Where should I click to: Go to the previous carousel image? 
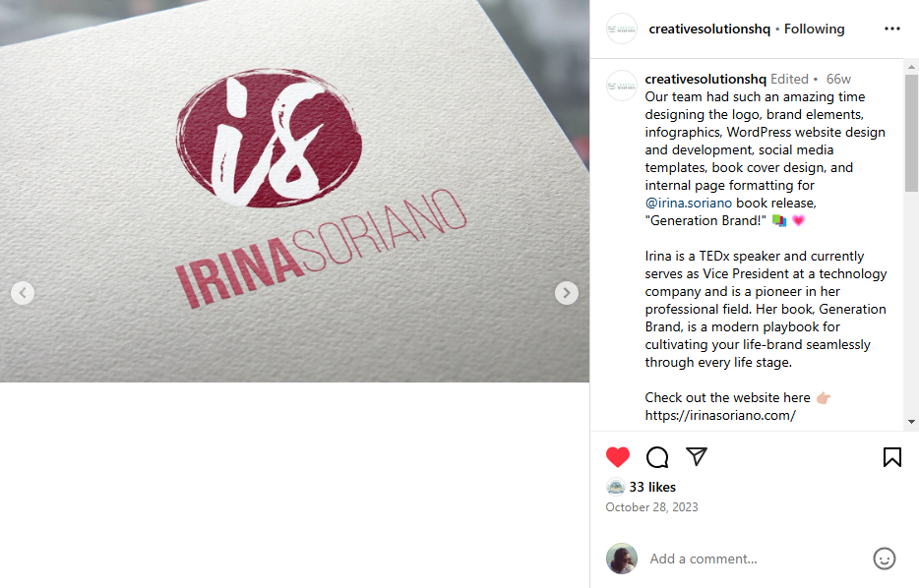(x=23, y=293)
